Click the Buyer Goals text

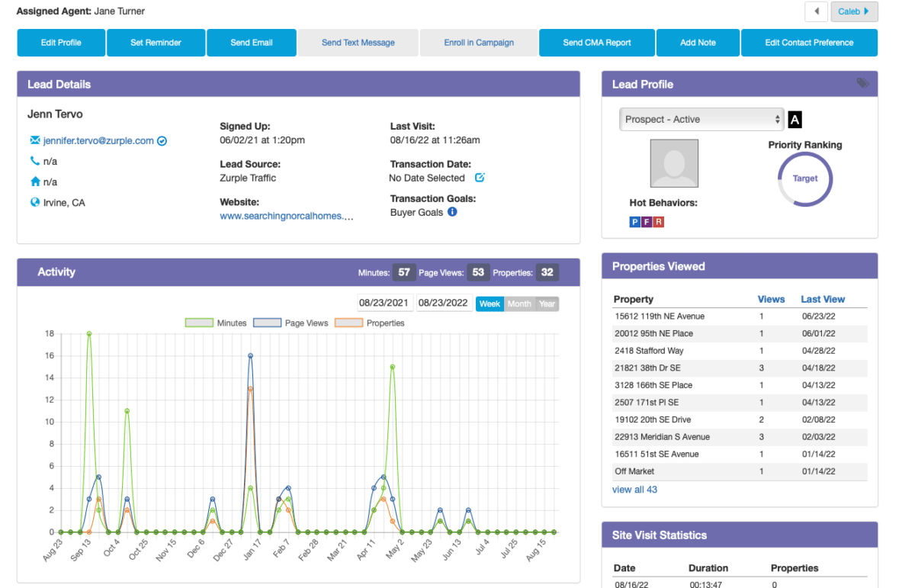(416, 213)
